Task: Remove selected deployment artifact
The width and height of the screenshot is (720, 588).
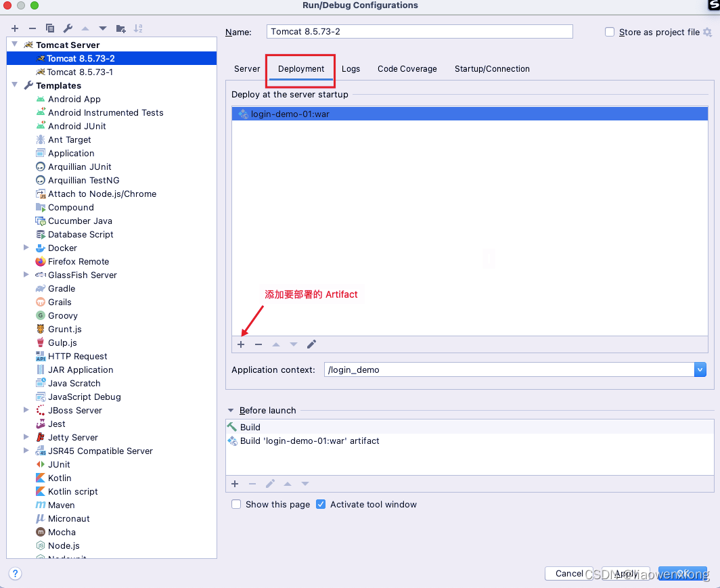Action: coord(258,344)
